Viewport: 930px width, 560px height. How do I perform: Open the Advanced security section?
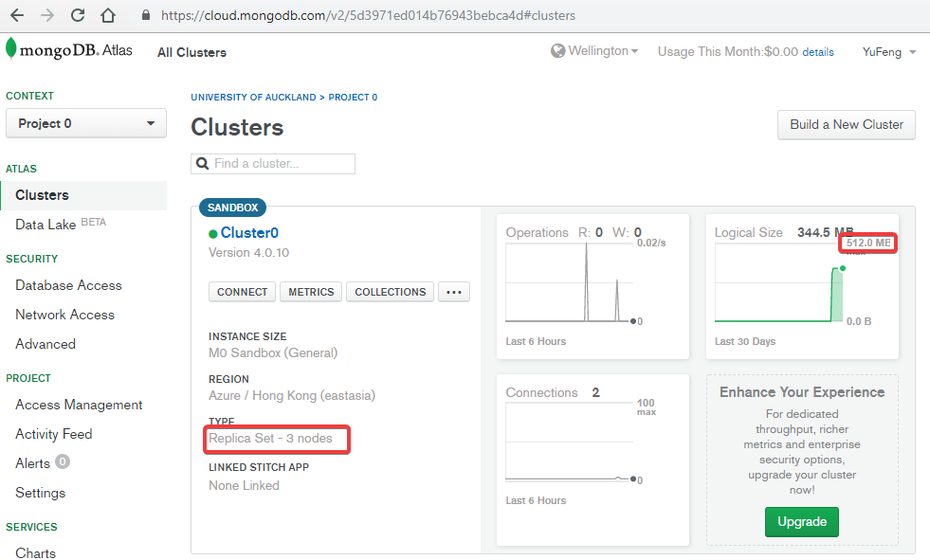pyautogui.click(x=46, y=344)
